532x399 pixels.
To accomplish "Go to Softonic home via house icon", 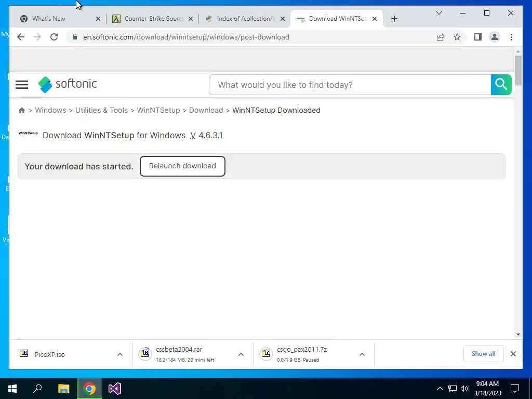I will tap(22, 110).
